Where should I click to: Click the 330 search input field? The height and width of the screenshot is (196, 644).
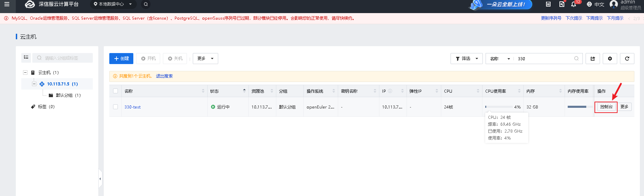tap(543, 59)
